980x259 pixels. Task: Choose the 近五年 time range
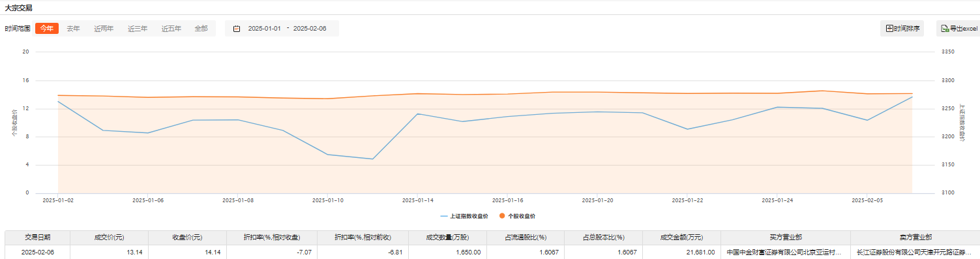click(x=171, y=29)
